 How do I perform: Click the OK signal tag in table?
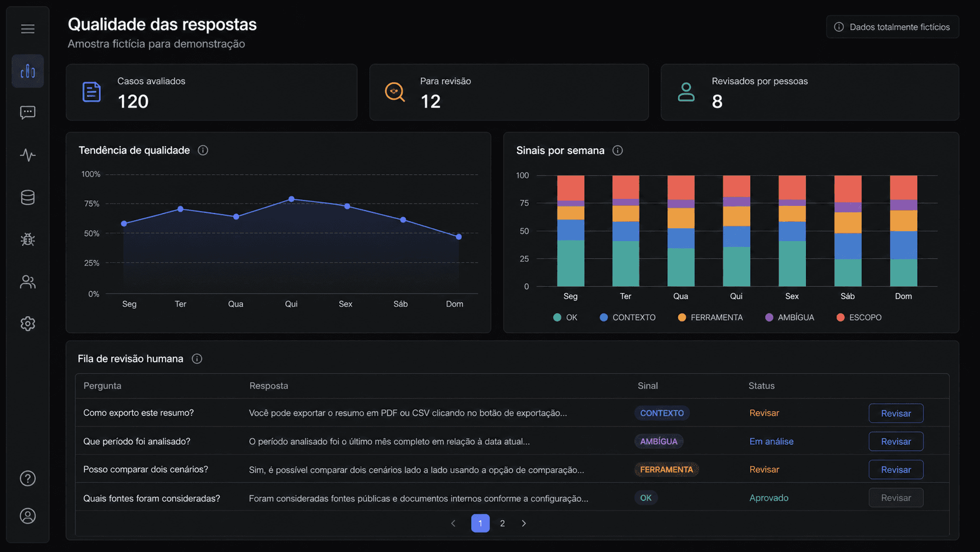(646, 497)
